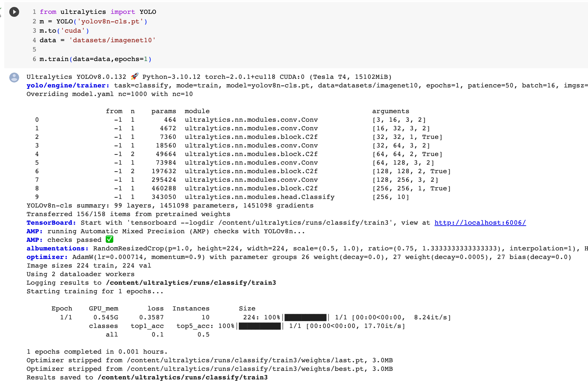The height and width of the screenshot is (388, 588).
Task: Click params value 197632 in row 6
Action: pos(164,171)
